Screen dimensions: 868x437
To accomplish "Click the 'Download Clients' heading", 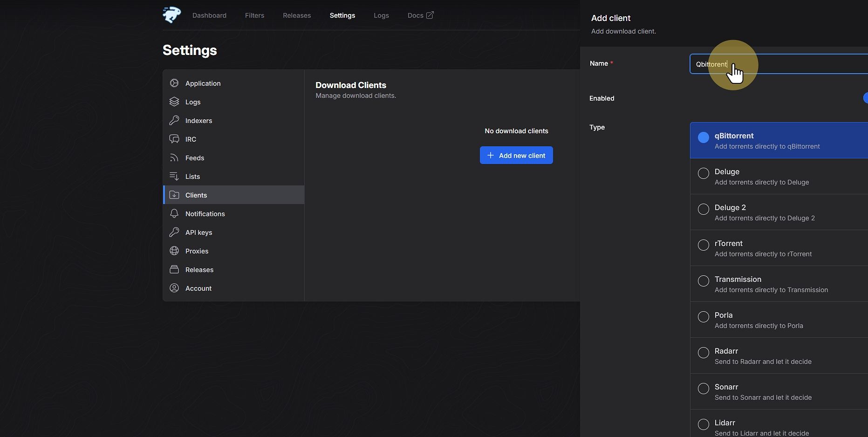I will click(351, 85).
